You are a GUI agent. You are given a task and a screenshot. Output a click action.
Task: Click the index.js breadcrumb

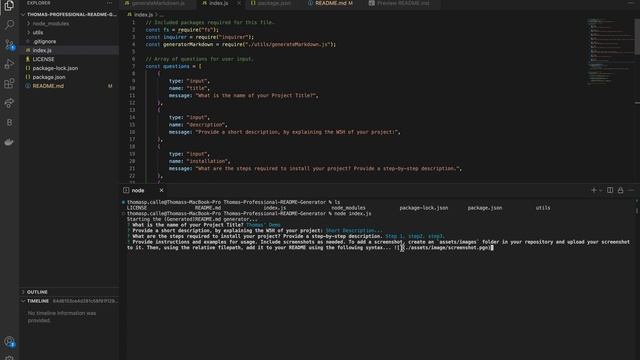click(x=143, y=15)
